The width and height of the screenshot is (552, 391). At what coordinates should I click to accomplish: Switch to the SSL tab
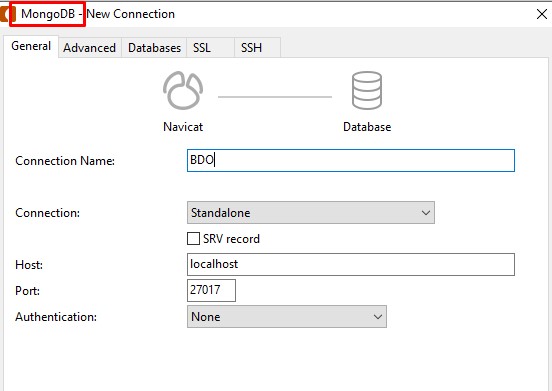tap(211, 48)
